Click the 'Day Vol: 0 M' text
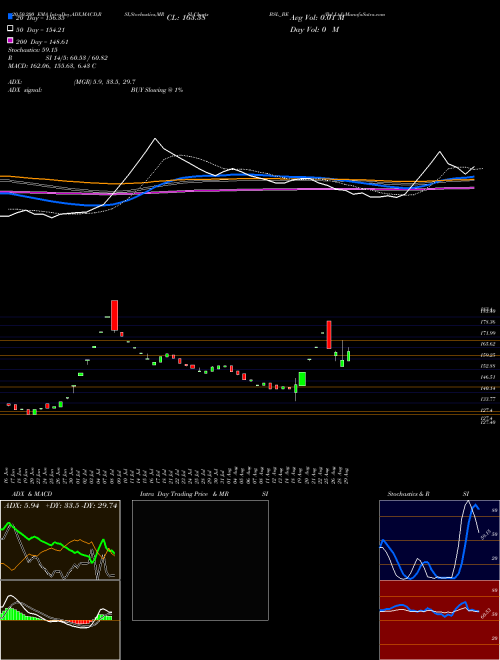The image size is (500, 660). (x=314, y=30)
